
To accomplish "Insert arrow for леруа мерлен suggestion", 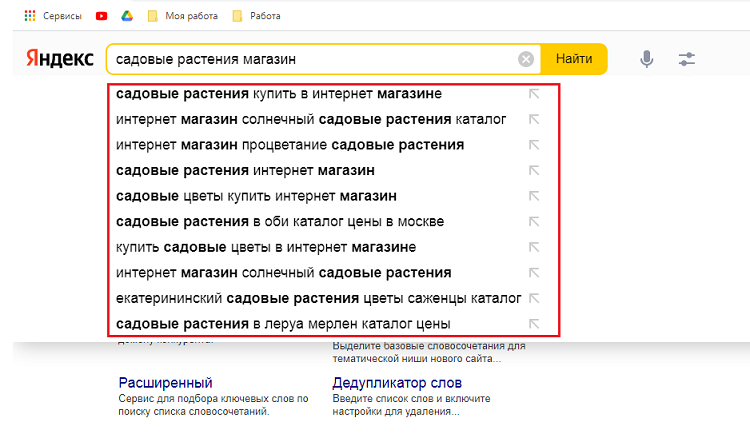I will pyautogui.click(x=534, y=324).
